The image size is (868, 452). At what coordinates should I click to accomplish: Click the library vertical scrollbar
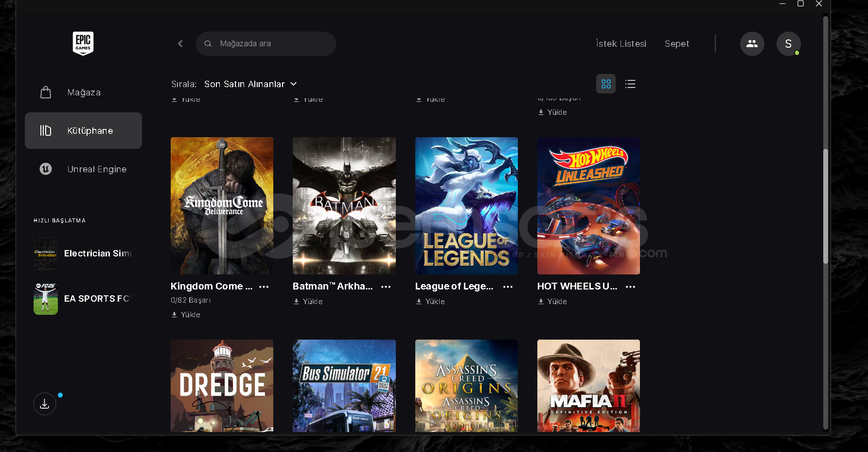click(x=825, y=206)
